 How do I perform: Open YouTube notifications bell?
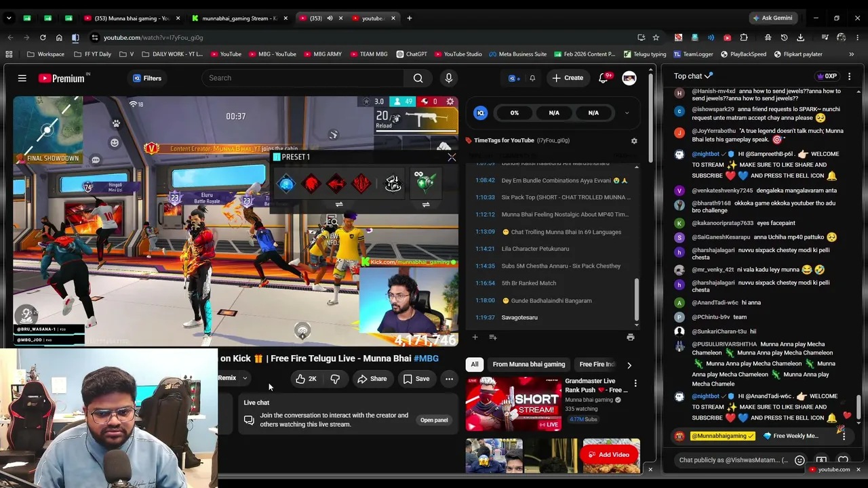(603, 78)
